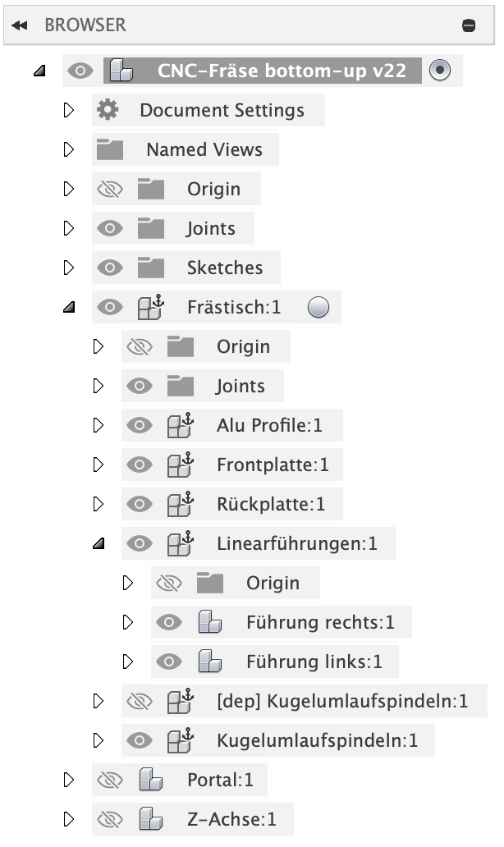Image resolution: width=504 pixels, height=847 pixels.
Task: Click the root component active radio button
Action: 440,71
